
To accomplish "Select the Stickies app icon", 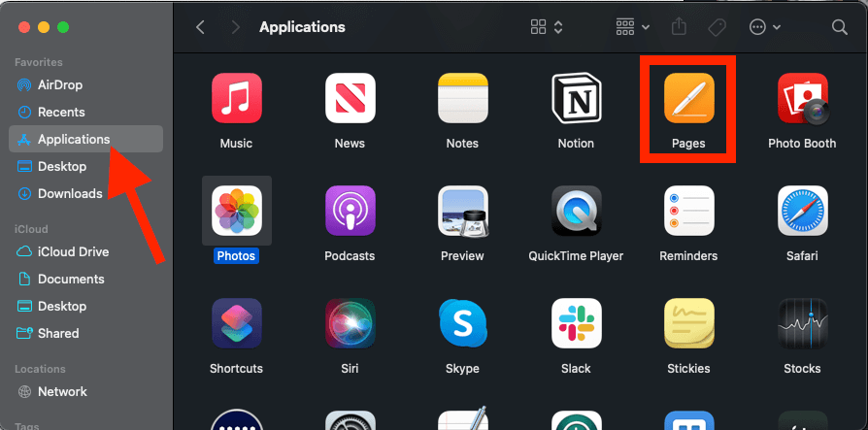I will pyautogui.click(x=688, y=323).
